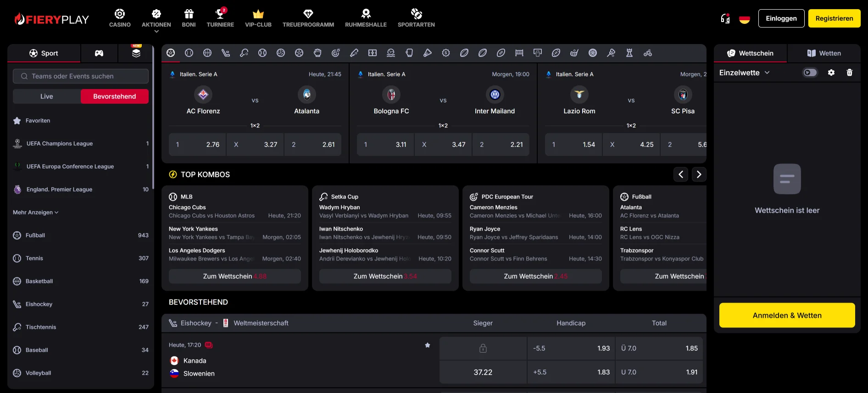
Task: Select the cycling icon in sports bar
Action: [648, 53]
